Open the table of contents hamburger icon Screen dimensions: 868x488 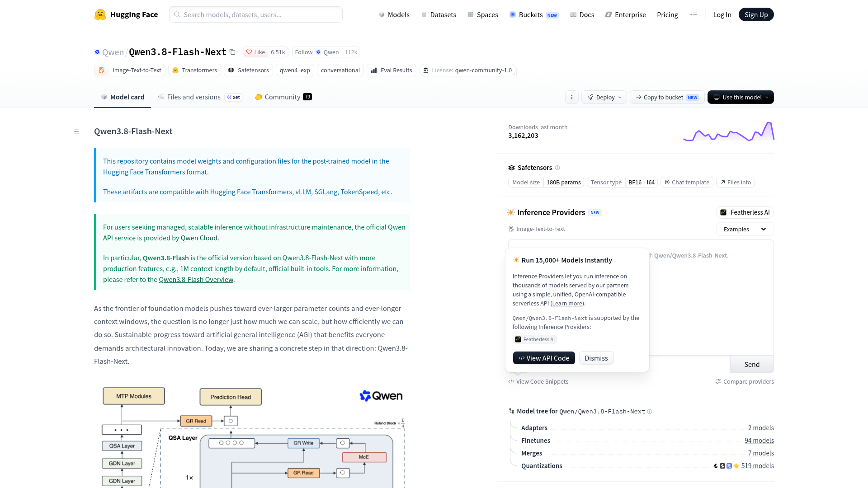76,131
